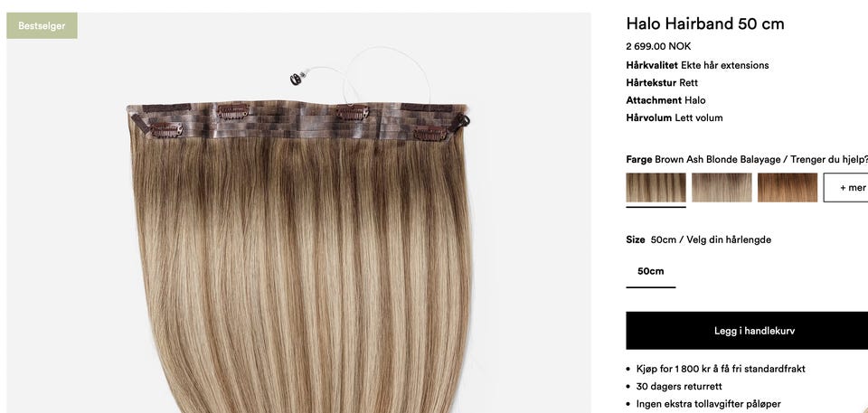
Task: Show more colors with + mer
Action: pos(846,187)
